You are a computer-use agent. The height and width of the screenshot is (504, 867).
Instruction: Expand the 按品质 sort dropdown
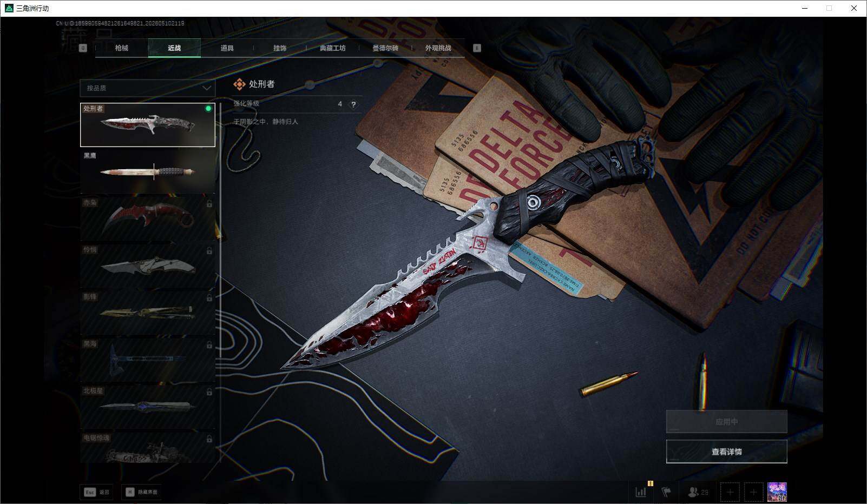pyautogui.click(x=148, y=88)
